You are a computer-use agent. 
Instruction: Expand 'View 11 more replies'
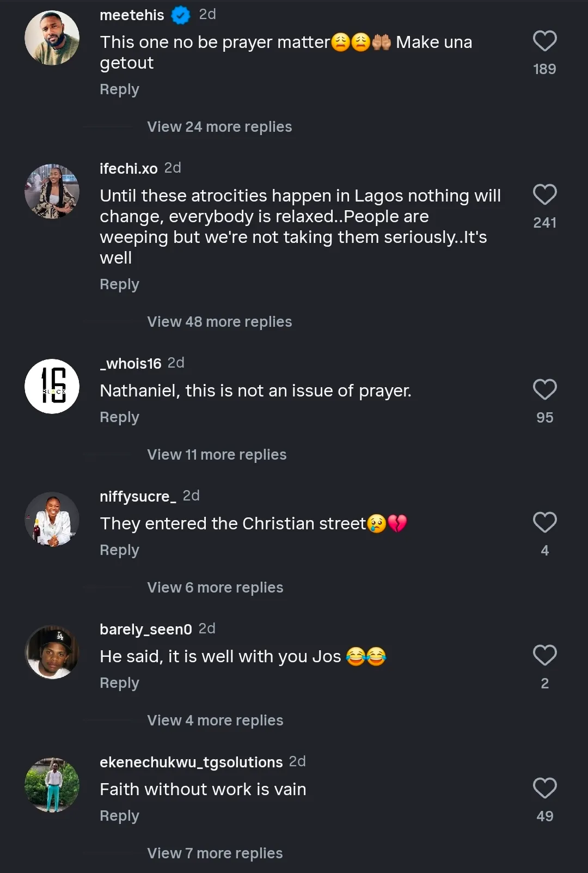click(x=217, y=455)
